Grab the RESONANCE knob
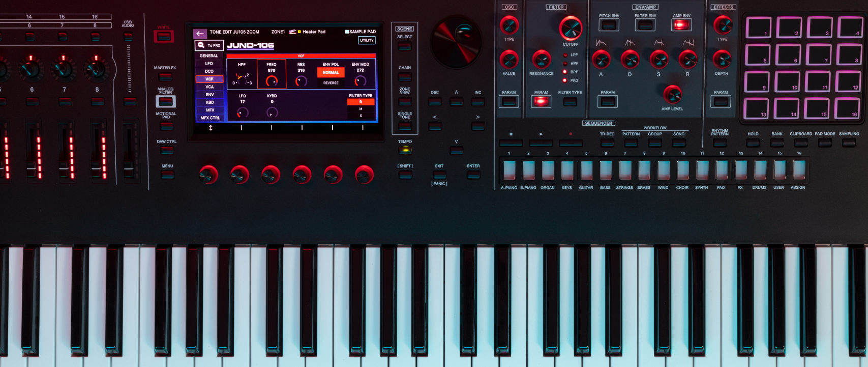 click(541, 60)
